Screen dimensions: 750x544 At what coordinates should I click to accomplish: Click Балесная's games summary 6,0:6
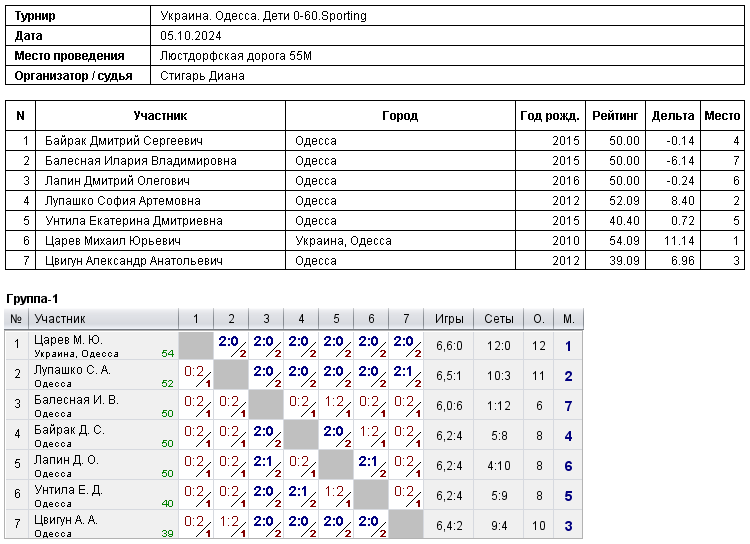(449, 406)
